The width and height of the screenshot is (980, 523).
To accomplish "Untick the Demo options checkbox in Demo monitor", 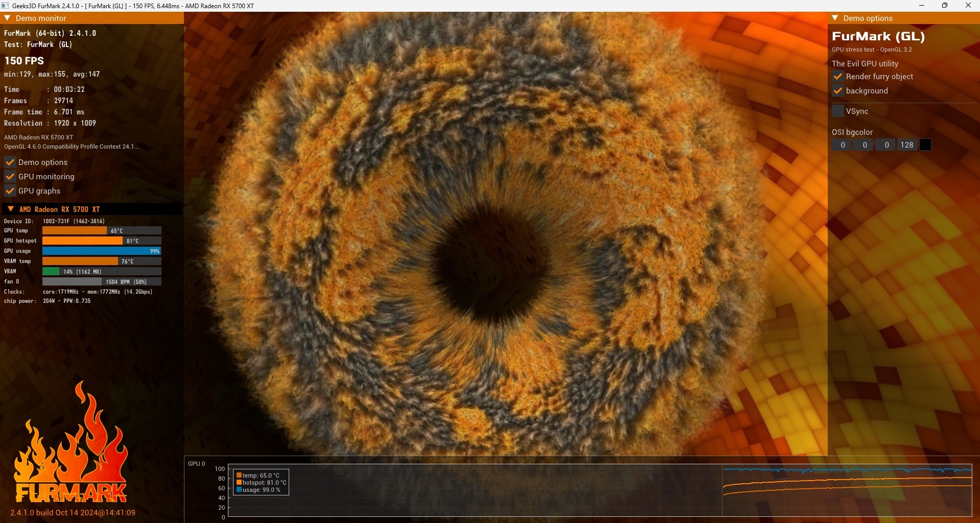I will [x=10, y=162].
